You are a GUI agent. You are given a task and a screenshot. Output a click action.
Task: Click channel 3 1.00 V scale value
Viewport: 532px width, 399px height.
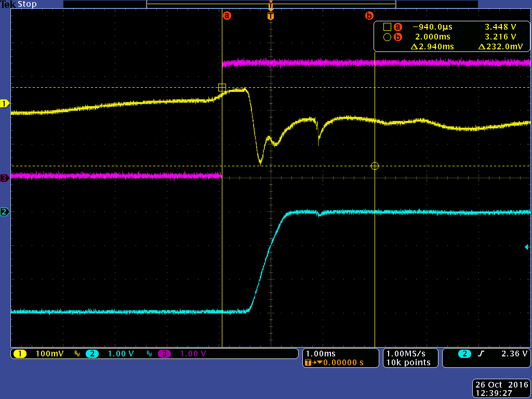pos(193,354)
